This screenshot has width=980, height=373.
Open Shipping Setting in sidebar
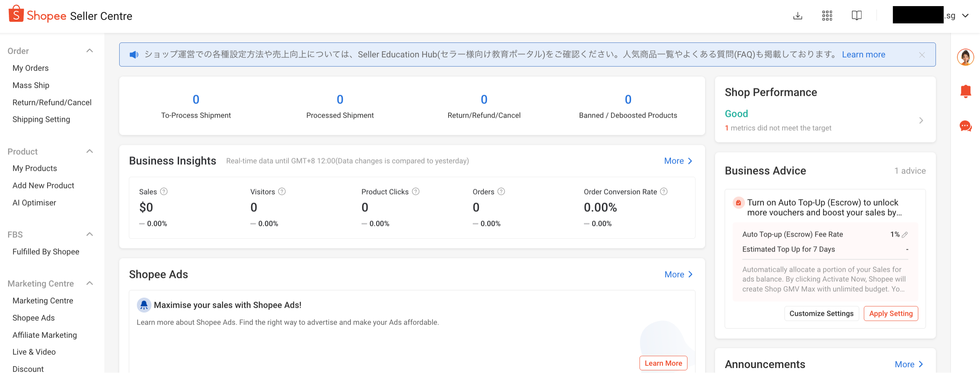click(x=41, y=119)
